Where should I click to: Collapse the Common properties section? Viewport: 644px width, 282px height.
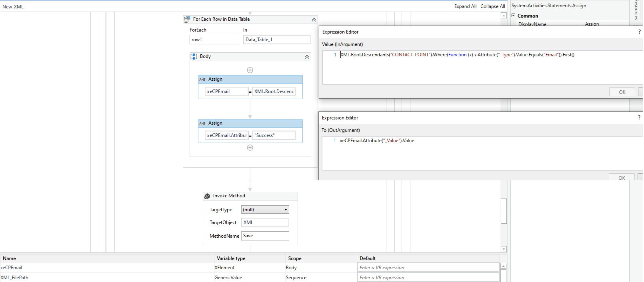514,16
